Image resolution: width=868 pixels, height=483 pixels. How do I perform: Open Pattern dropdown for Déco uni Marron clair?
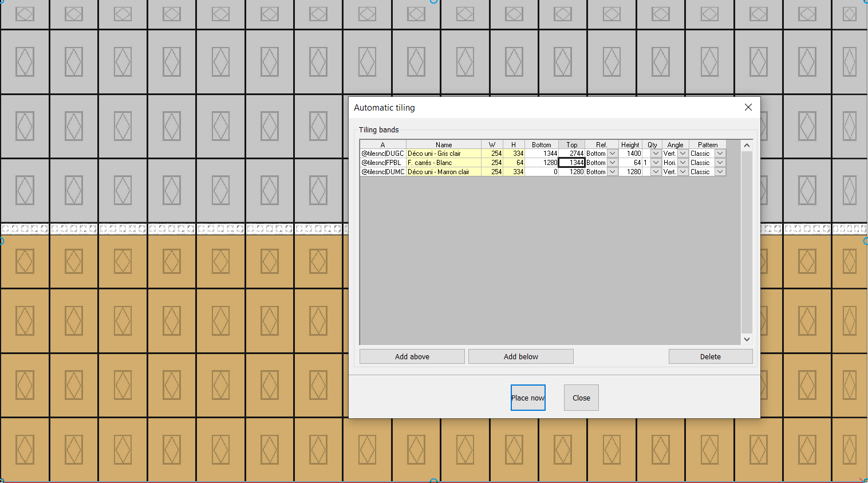click(720, 172)
